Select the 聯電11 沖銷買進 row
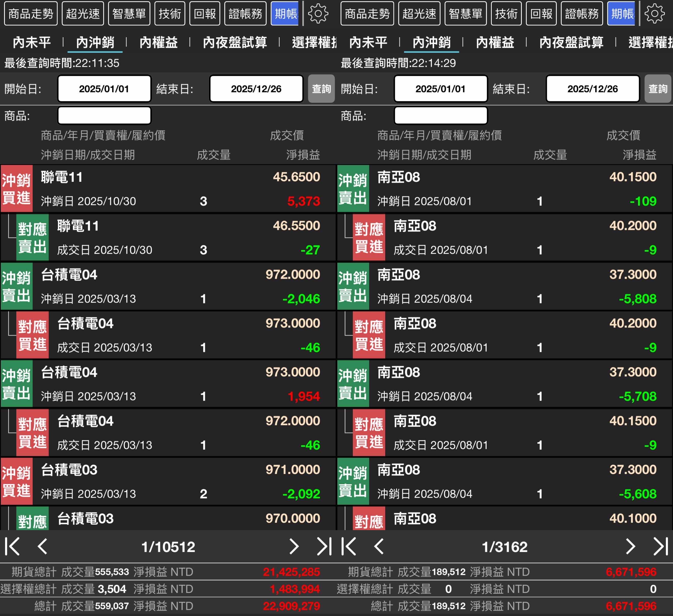673x616 pixels. coord(167,189)
